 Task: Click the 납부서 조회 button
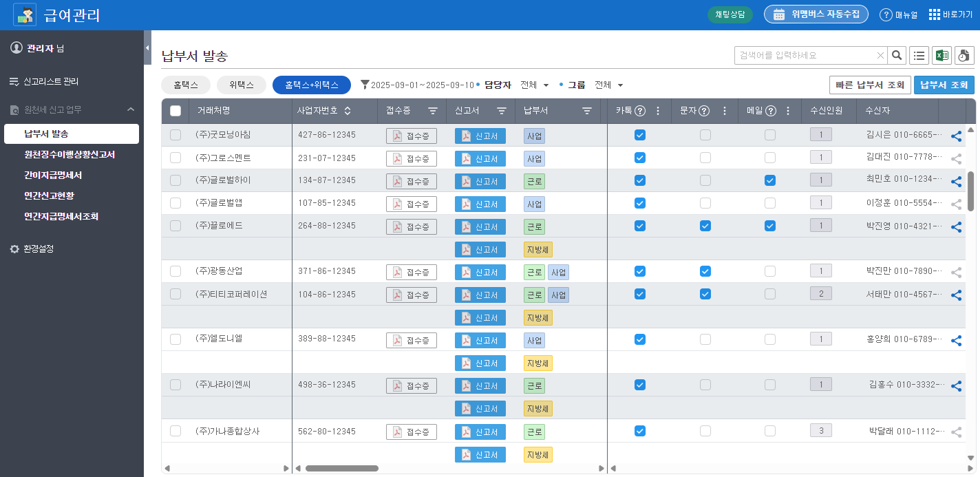pyautogui.click(x=944, y=85)
